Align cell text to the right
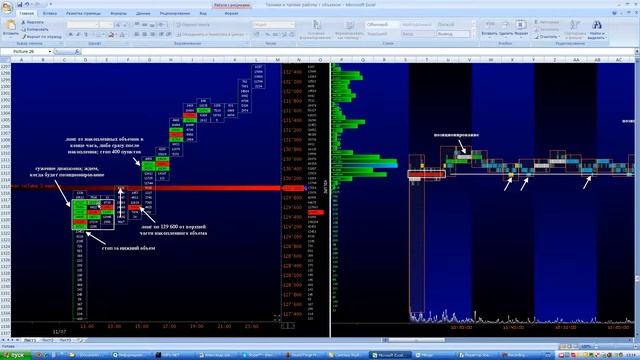 152,34
